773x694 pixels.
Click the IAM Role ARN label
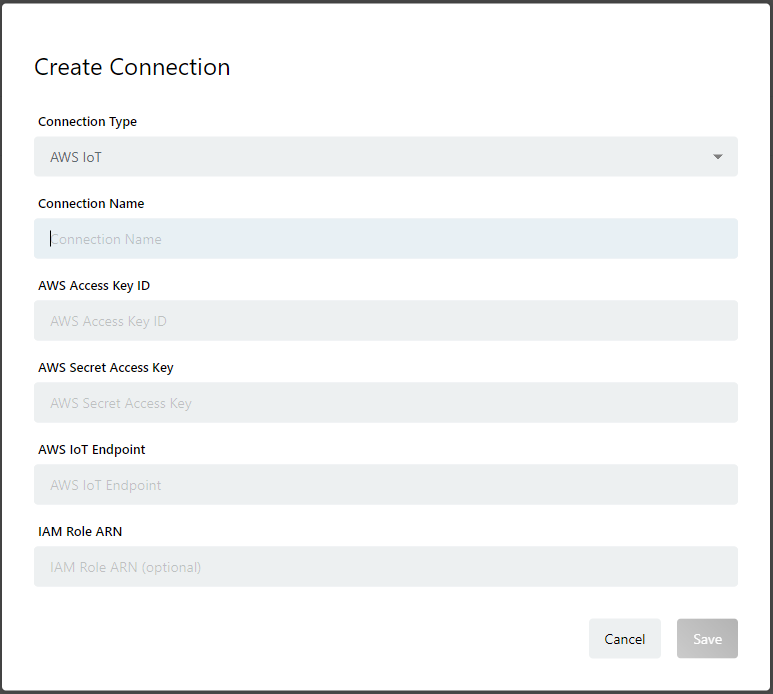(x=80, y=531)
